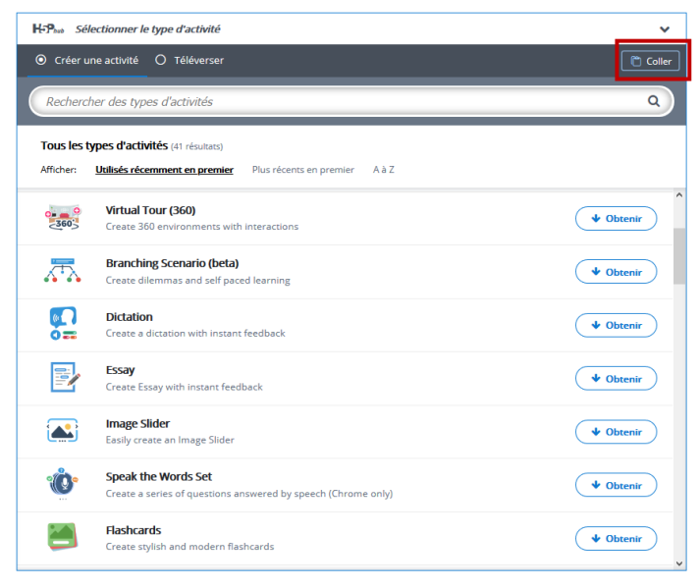Click Obtenir for Image Slider

pos(617,432)
